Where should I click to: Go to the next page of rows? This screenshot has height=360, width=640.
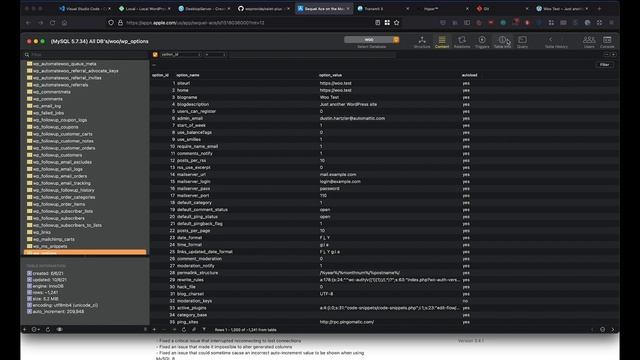pyautogui.click(x=613, y=329)
